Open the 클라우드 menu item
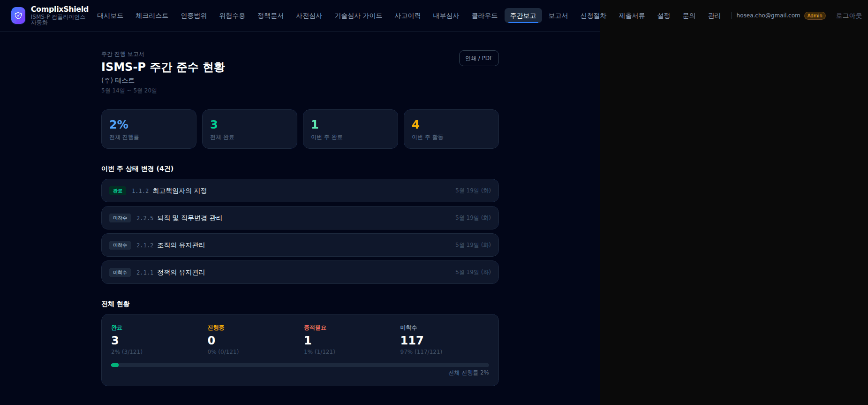The height and width of the screenshot is (405, 868). pyautogui.click(x=484, y=15)
